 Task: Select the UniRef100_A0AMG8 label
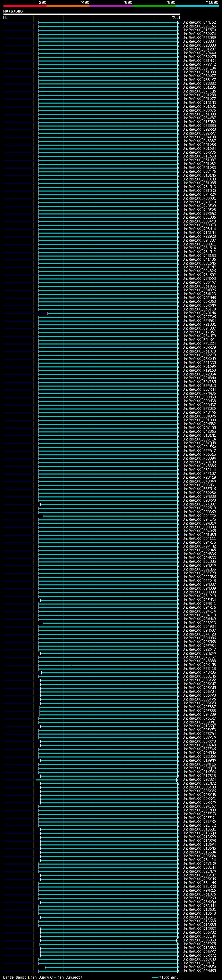(199, 401)
